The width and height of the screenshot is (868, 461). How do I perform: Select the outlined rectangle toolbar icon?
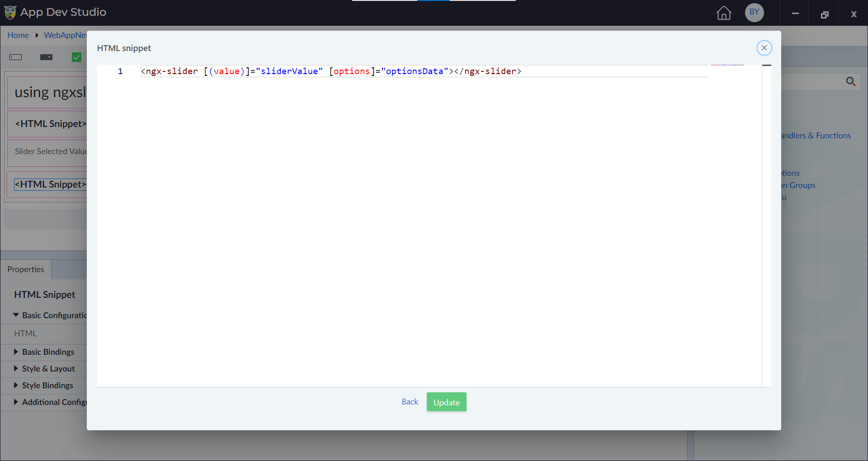pos(16,57)
